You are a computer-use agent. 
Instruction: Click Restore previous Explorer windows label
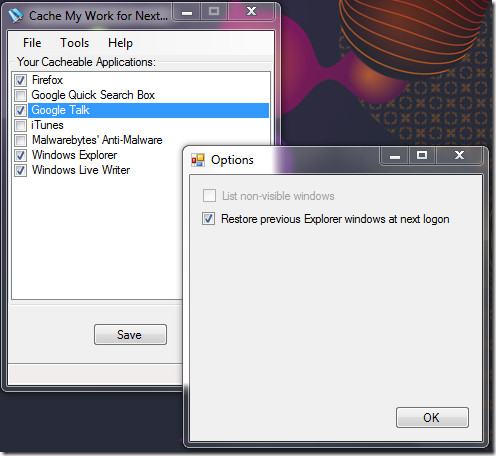point(335,219)
